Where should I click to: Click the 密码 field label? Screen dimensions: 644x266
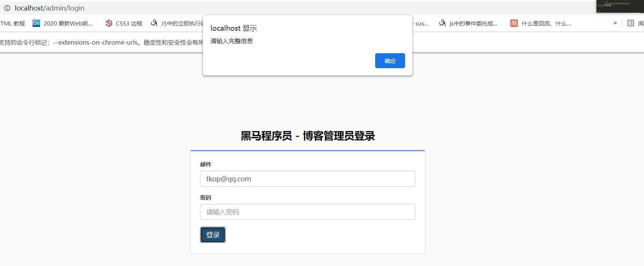tap(206, 197)
